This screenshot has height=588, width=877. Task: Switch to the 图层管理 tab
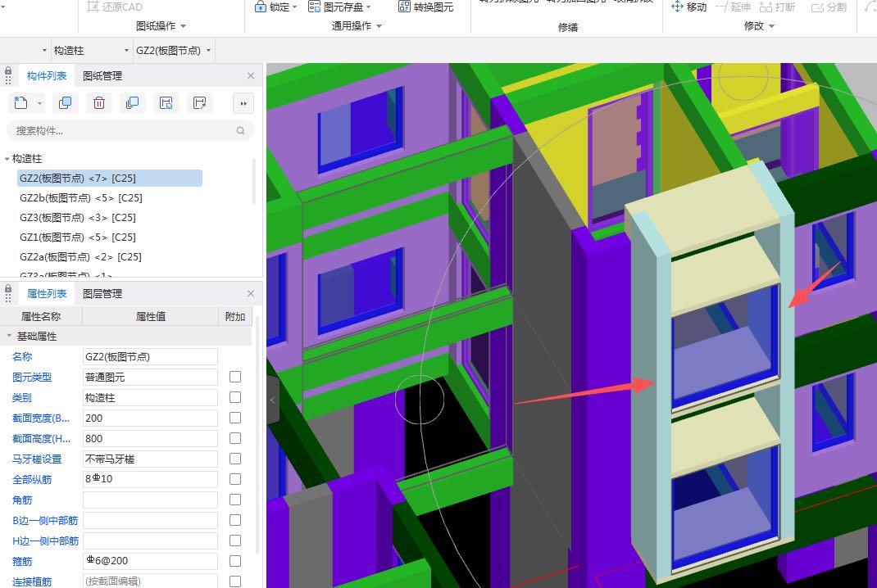pos(102,293)
